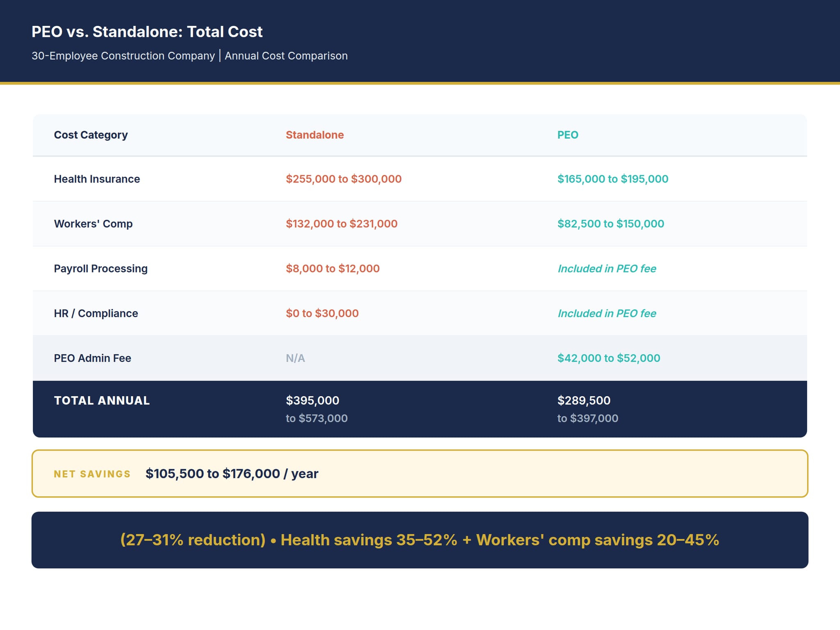Select the $132,000 to $231,000 workers' comp value
This screenshot has height=630, width=840.
click(342, 224)
